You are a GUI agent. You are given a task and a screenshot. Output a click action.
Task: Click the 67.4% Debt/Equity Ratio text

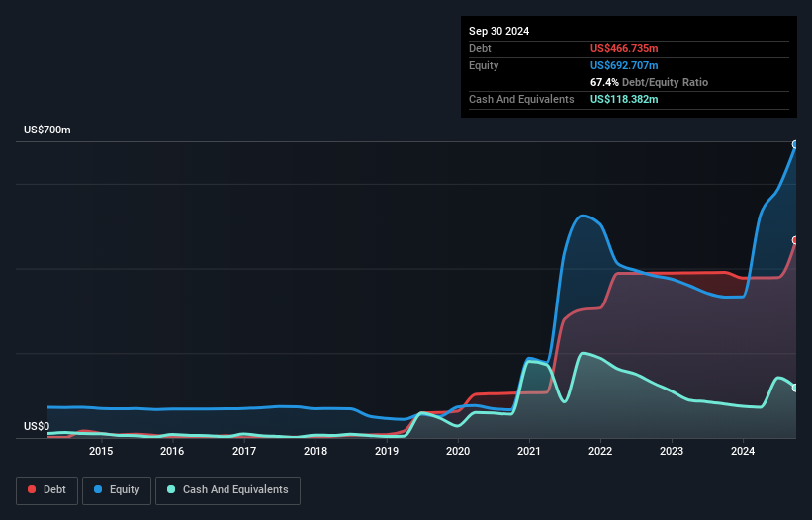[650, 82]
